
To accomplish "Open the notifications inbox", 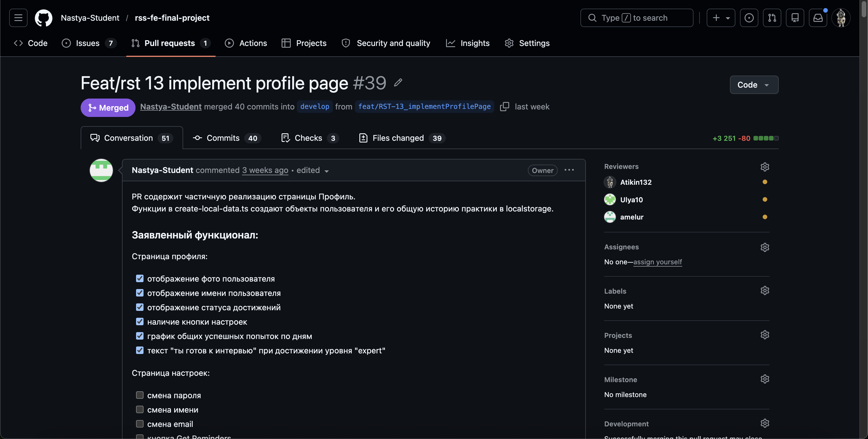I will (818, 18).
